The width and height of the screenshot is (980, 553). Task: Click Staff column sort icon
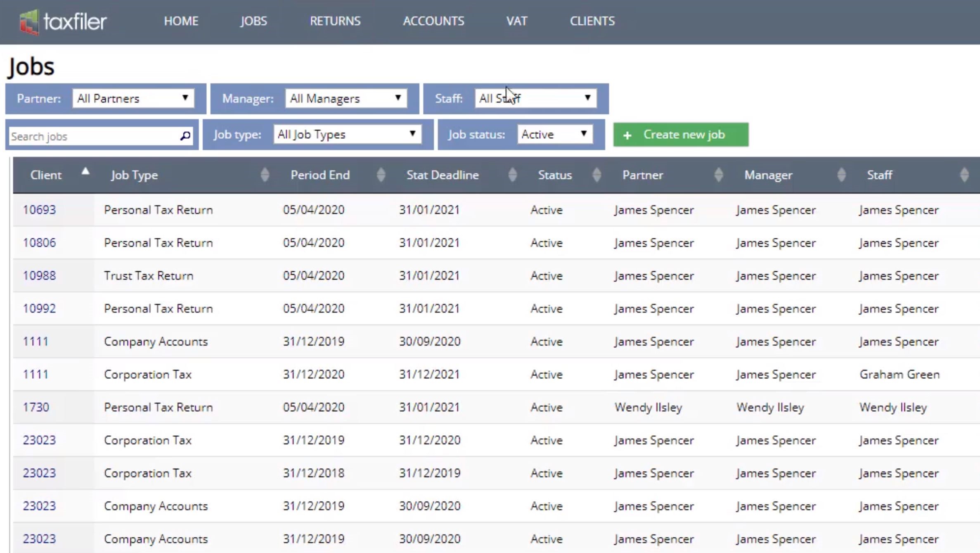[x=964, y=175]
